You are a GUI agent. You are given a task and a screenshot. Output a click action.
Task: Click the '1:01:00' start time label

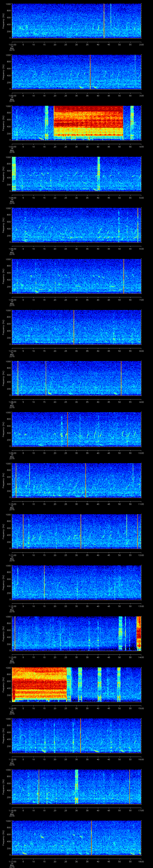pyautogui.click(x=12, y=44)
